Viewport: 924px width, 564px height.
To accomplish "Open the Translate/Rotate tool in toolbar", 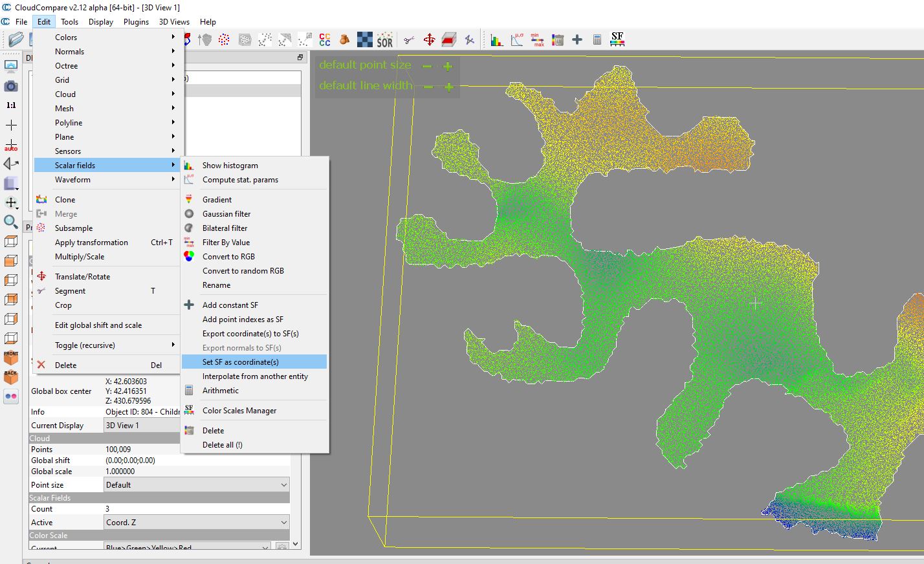I will tap(429, 40).
